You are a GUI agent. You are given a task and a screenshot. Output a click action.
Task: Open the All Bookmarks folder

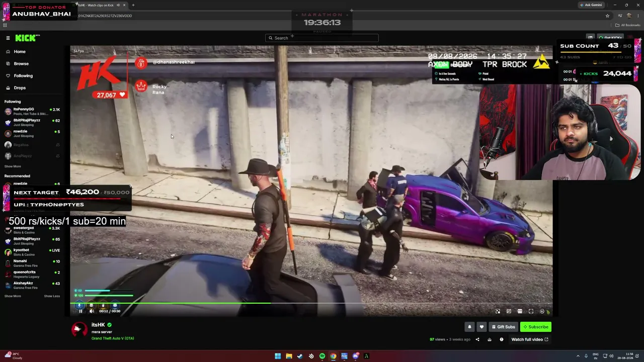click(628, 25)
